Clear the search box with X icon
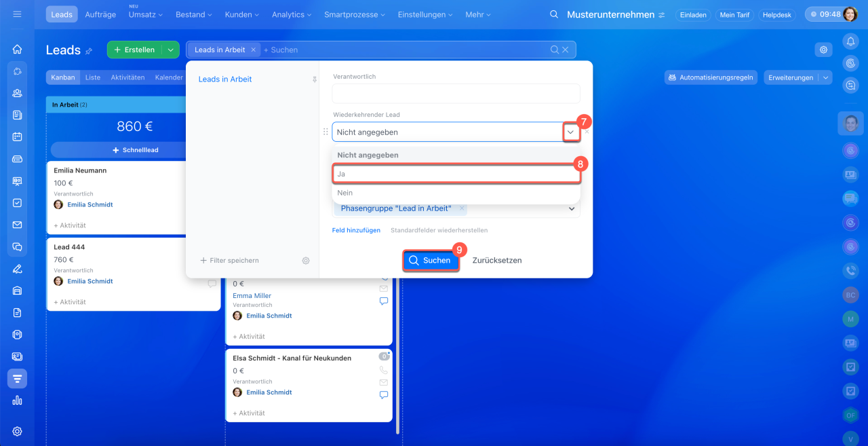The height and width of the screenshot is (446, 868). (566, 50)
